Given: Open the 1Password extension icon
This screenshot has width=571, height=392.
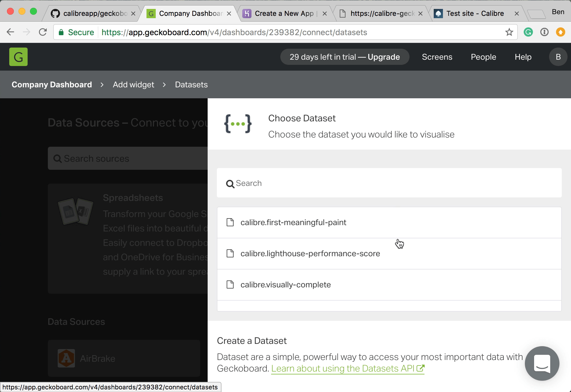Looking at the screenshot, I should pos(544,32).
